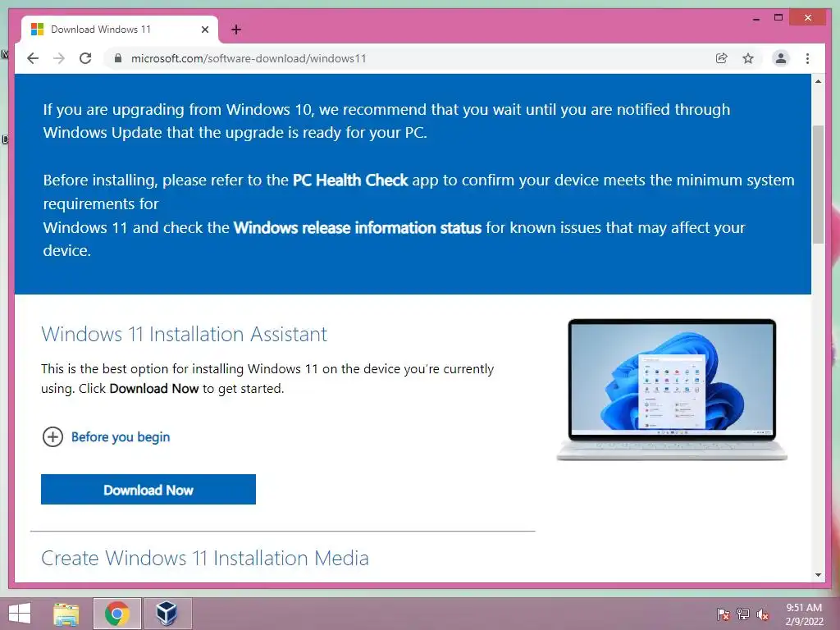This screenshot has width=840, height=630.
Task: Maximize the Chrome window
Action: pos(778,18)
